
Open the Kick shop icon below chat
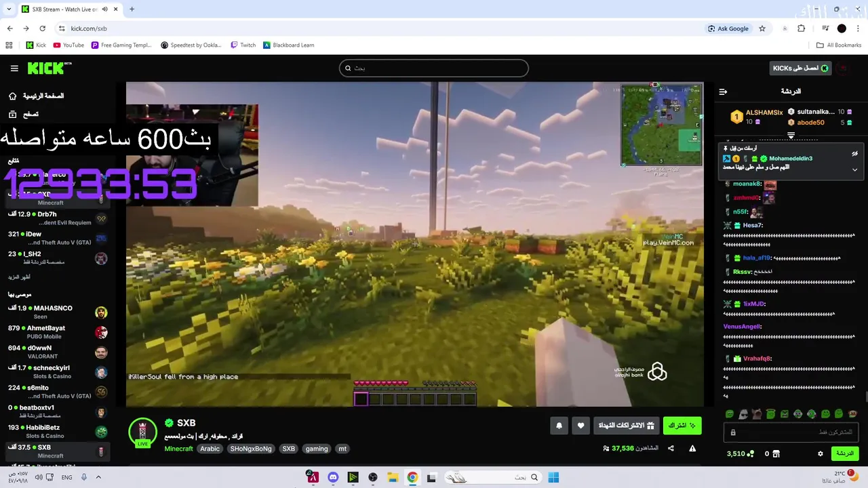[776, 453]
